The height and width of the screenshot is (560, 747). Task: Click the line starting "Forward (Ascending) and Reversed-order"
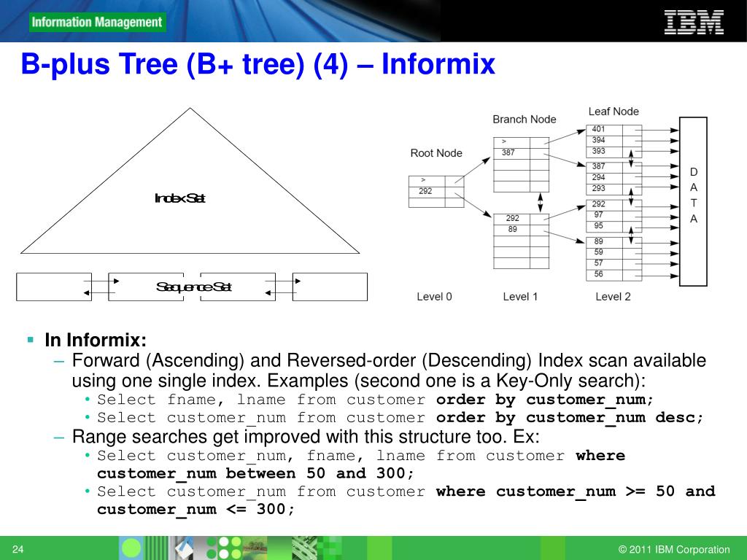click(389, 360)
